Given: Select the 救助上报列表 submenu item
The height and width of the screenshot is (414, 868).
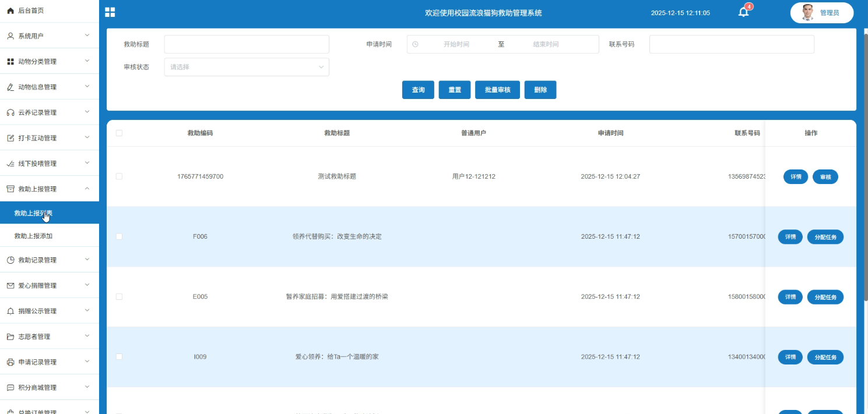Looking at the screenshot, I should [50, 213].
